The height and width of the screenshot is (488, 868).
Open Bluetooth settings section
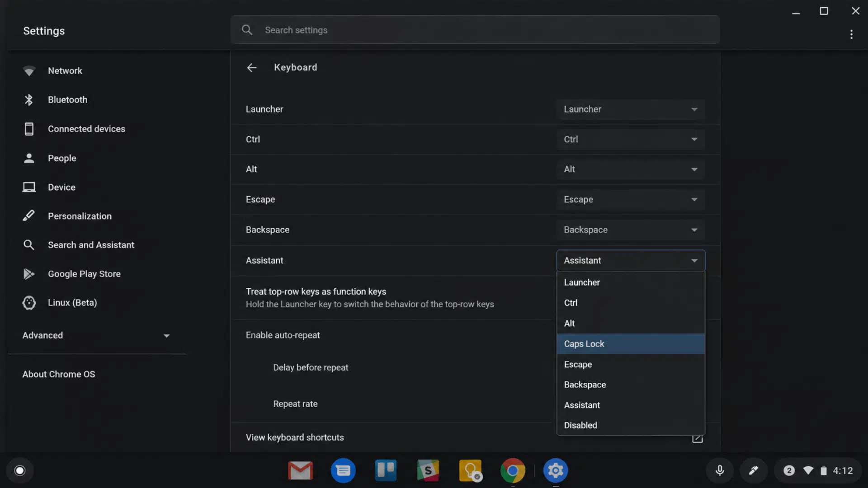[x=67, y=100]
